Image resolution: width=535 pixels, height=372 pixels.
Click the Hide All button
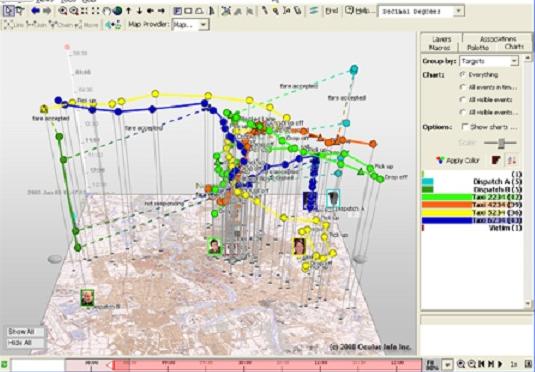point(26,342)
